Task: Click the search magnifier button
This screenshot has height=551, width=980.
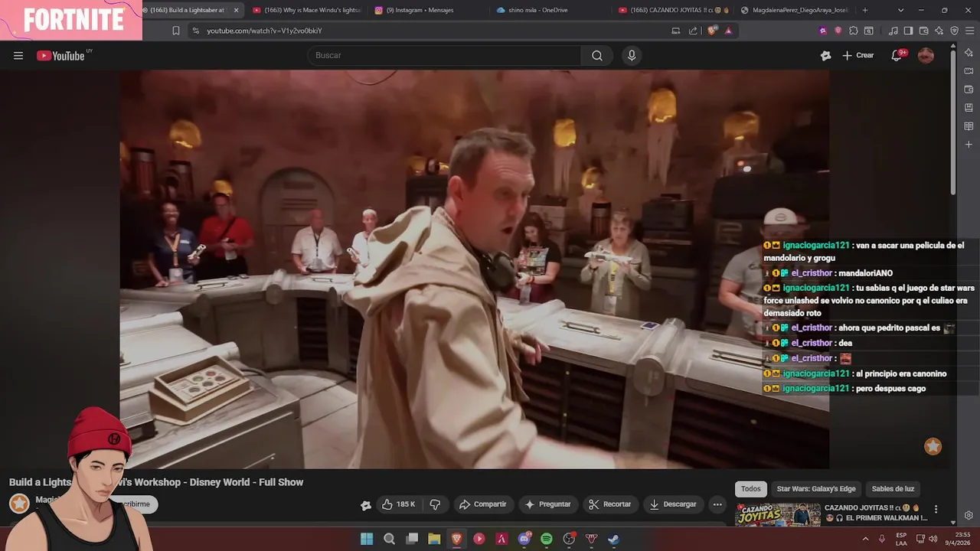Action: point(597,55)
